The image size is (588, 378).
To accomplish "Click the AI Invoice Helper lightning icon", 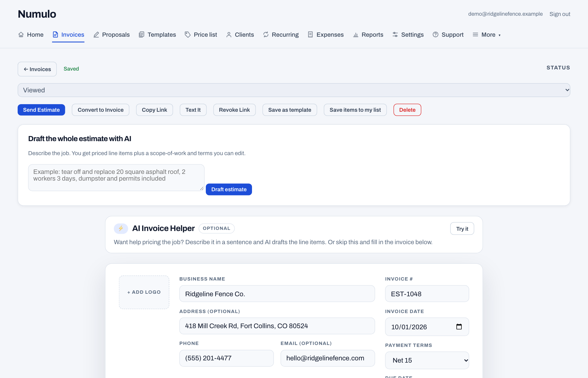I will click(x=121, y=228).
